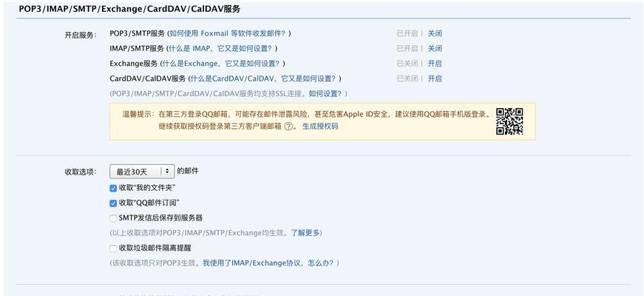Open 生成授权码 link
This screenshot has height=296, width=644.
coord(320,127)
